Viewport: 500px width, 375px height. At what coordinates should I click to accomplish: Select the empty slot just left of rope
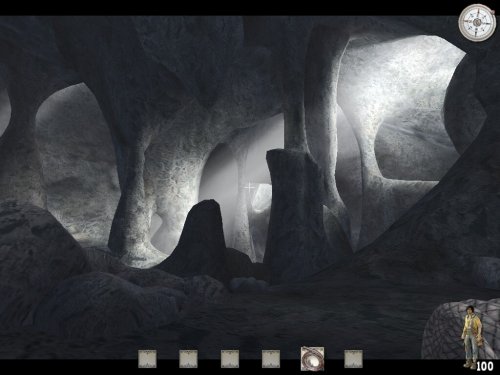(x=271, y=359)
